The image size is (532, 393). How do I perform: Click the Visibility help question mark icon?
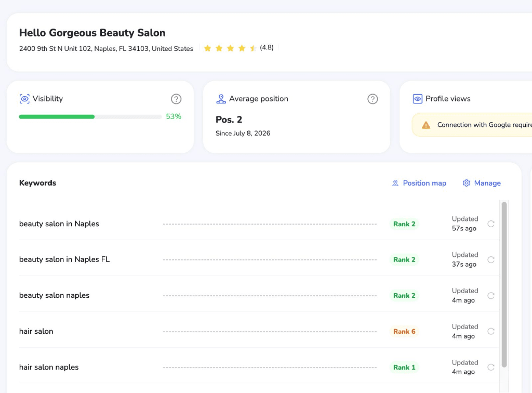click(x=176, y=99)
